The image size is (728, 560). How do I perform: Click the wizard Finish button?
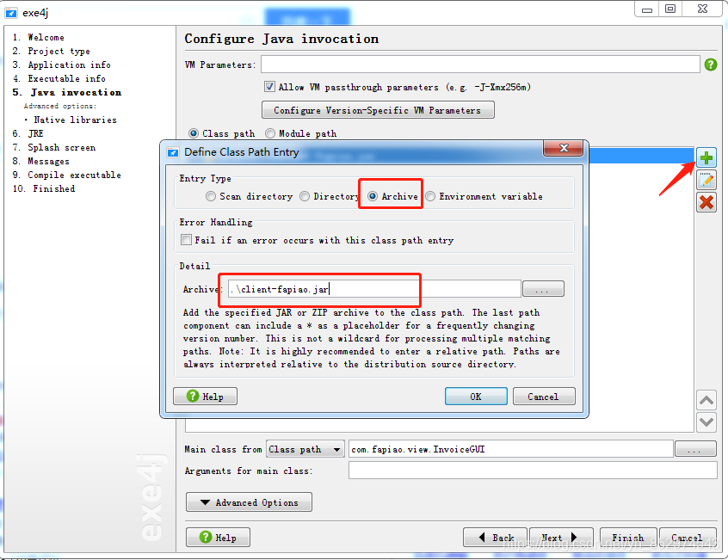[x=628, y=538]
